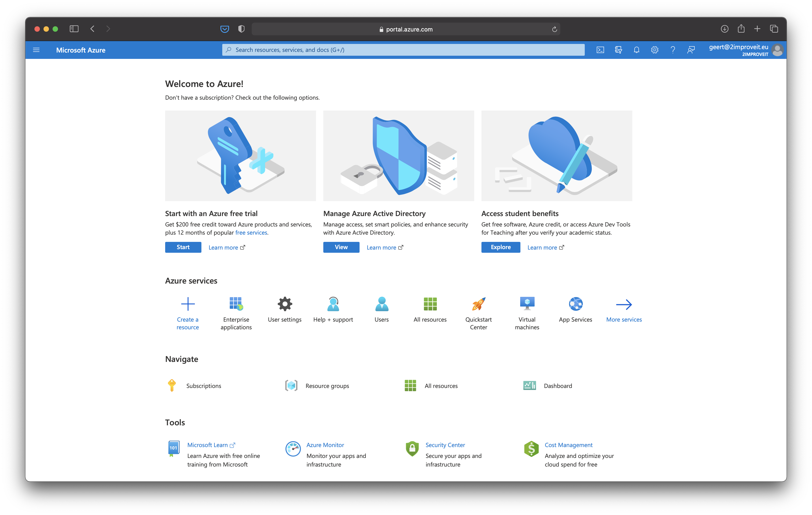Click the portal.azure.com address bar

point(406,29)
